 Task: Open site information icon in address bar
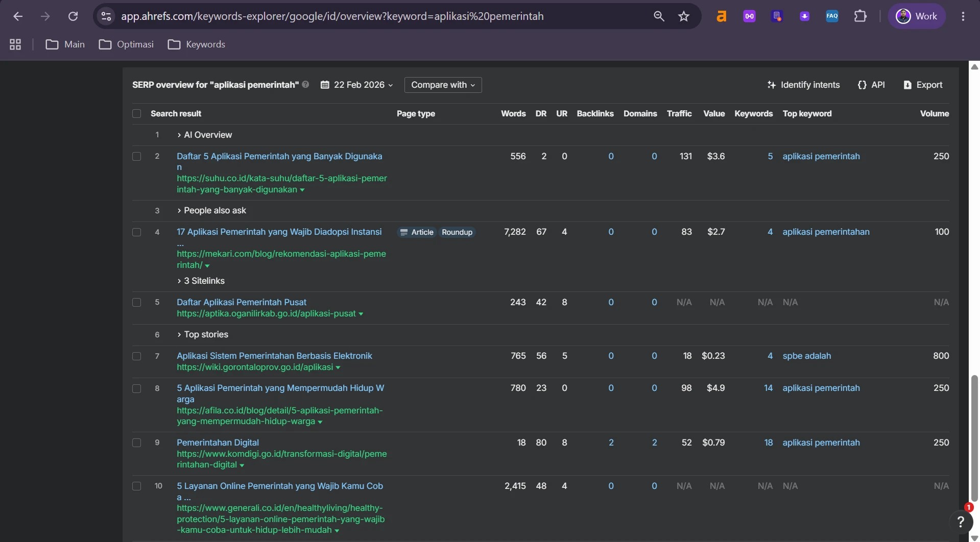tap(106, 16)
